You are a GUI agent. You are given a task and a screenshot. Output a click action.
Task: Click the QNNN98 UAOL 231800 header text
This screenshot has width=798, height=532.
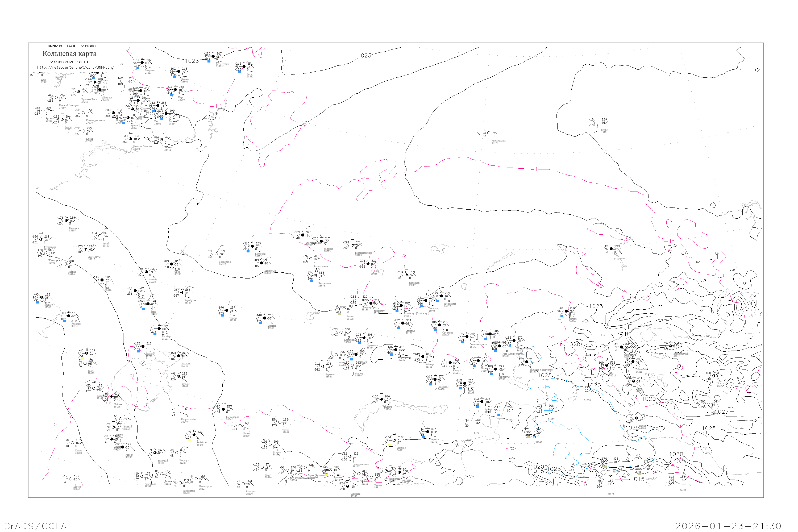71,46
